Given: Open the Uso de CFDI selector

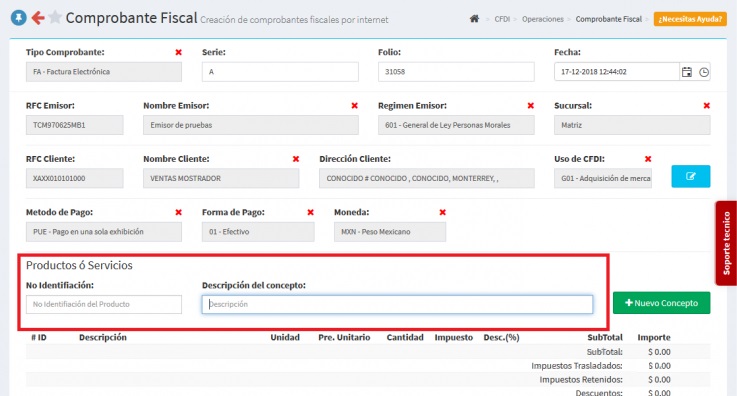Looking at the screenshot, I should pos(603,179).
